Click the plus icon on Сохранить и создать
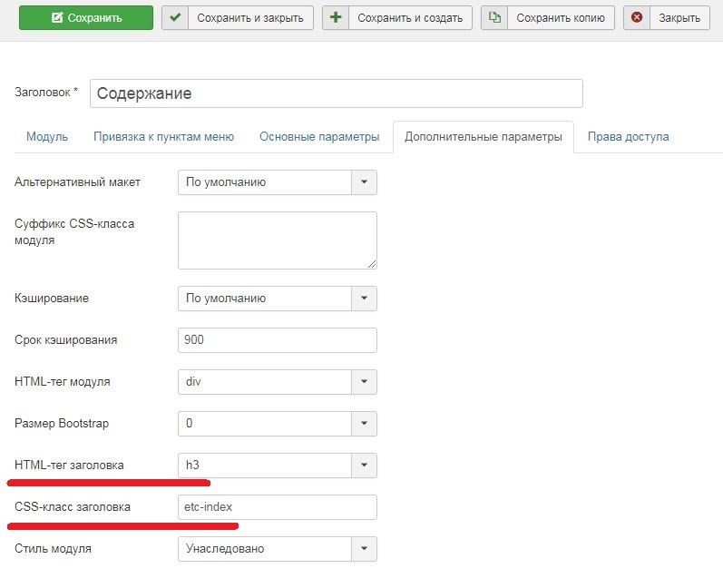The width and height of the screenshot is (723, 588). pos(336,17)
